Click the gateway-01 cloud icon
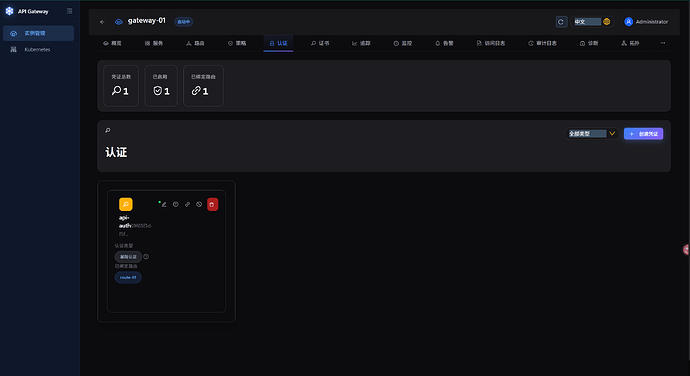 tap(119, 22)
